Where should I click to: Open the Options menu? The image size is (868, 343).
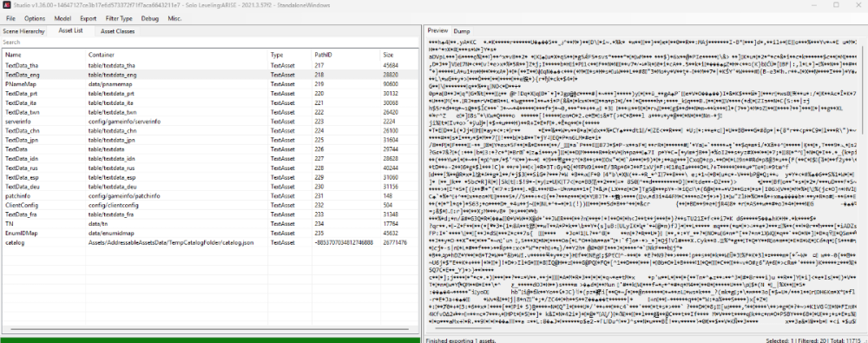click(x=35, y=18)
